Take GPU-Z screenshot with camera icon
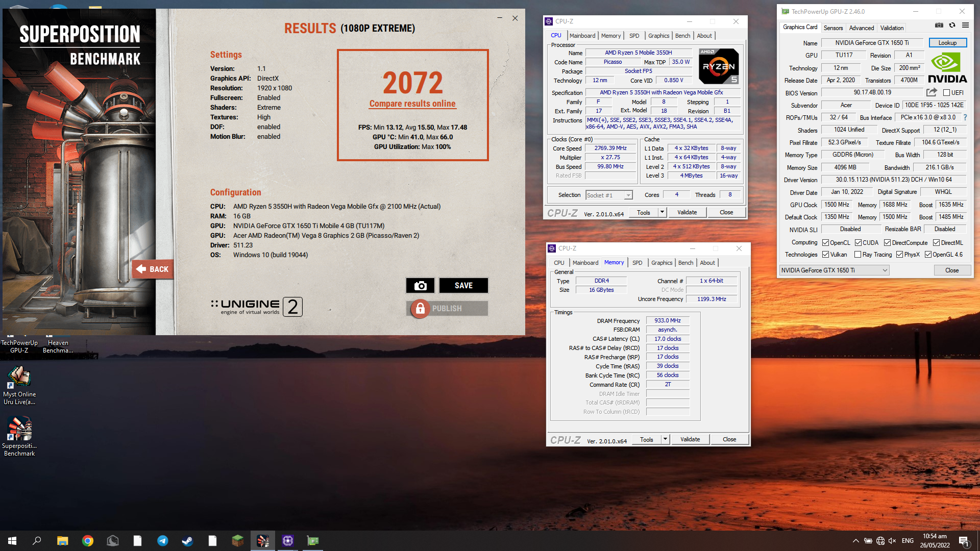 point(939,25)
